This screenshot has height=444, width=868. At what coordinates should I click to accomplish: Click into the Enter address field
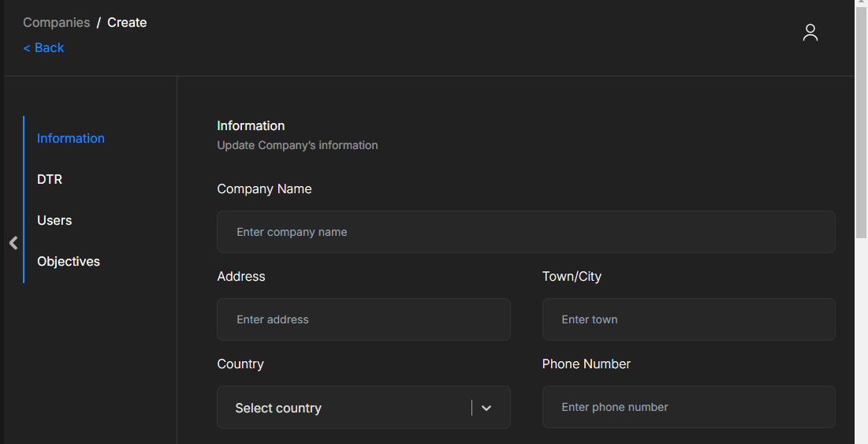pyautogui.click(x=363, y=319)
